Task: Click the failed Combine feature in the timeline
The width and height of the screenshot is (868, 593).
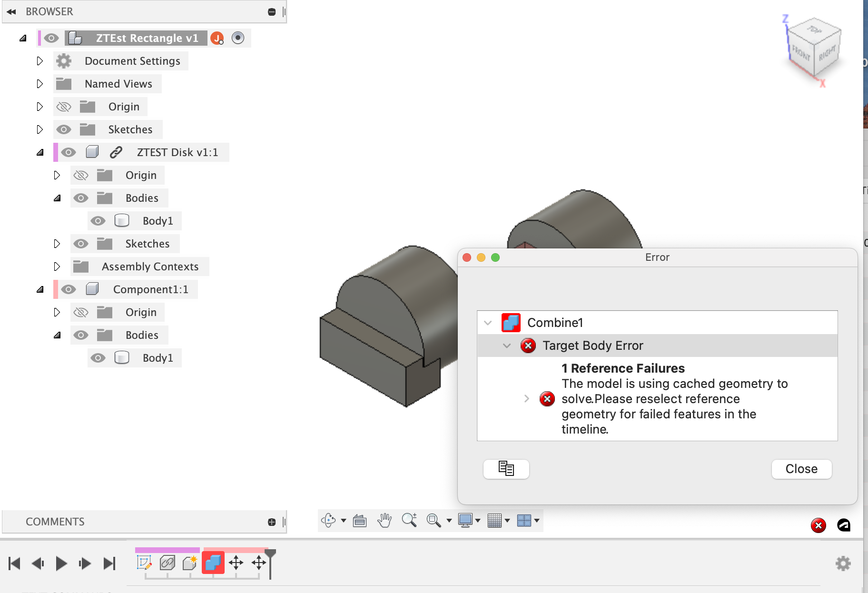Action: (213, 563)
